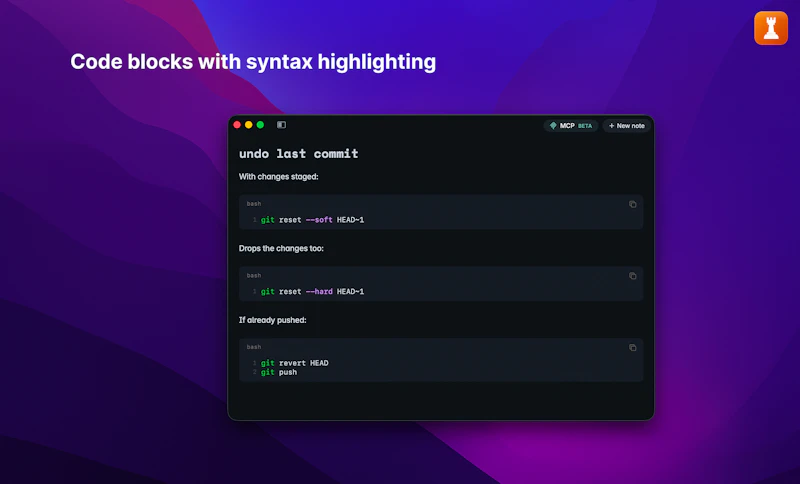Click the bash label of the revert block
The width and height of the screenshot is (800, 484).
click(x=254, y=347)
